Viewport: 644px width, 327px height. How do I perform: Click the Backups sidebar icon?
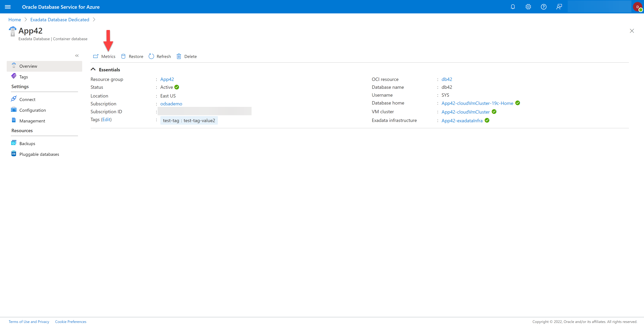coord(14,143)
